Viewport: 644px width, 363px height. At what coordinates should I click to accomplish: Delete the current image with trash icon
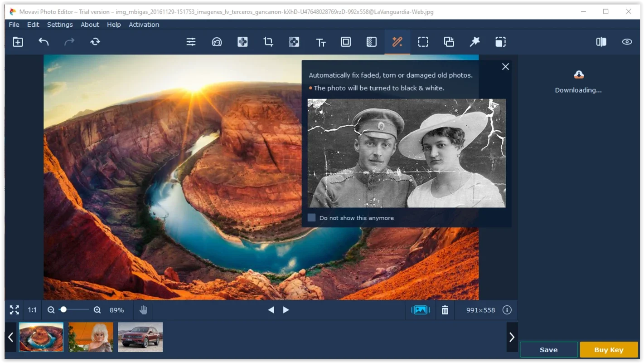click(445, 310)
